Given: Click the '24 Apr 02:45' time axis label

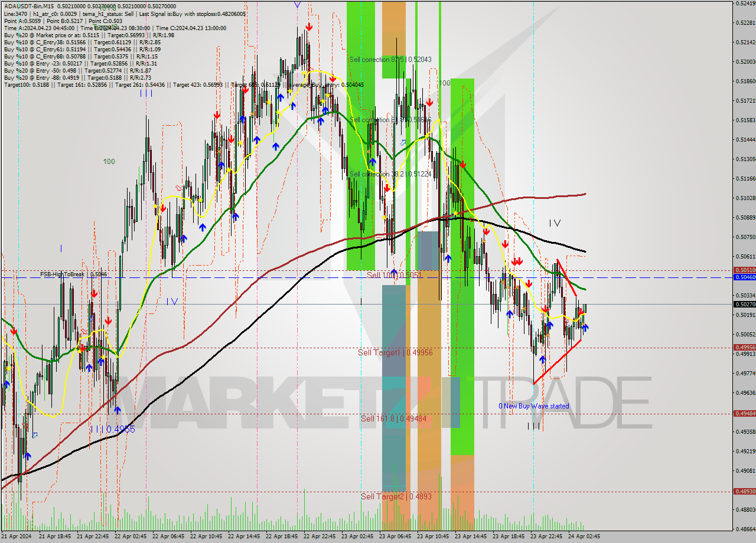Looking at the screenshot, I should point(585,537).
